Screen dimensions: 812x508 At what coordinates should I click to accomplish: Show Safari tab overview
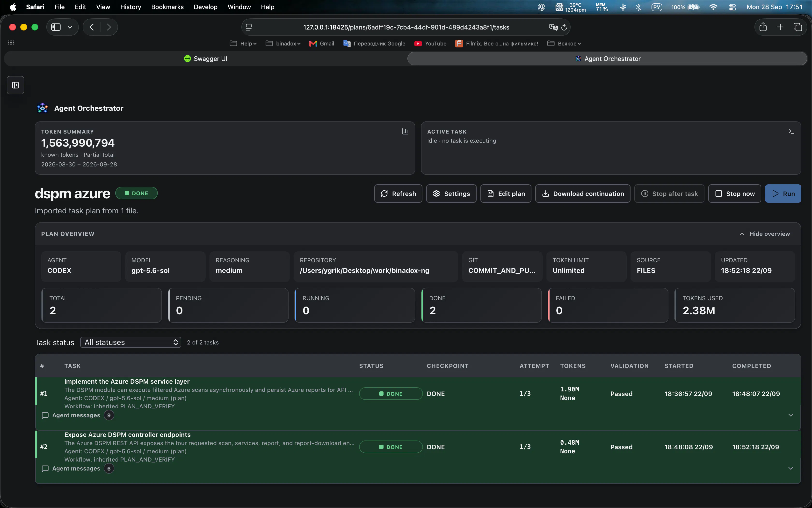[x=797, y=27]
